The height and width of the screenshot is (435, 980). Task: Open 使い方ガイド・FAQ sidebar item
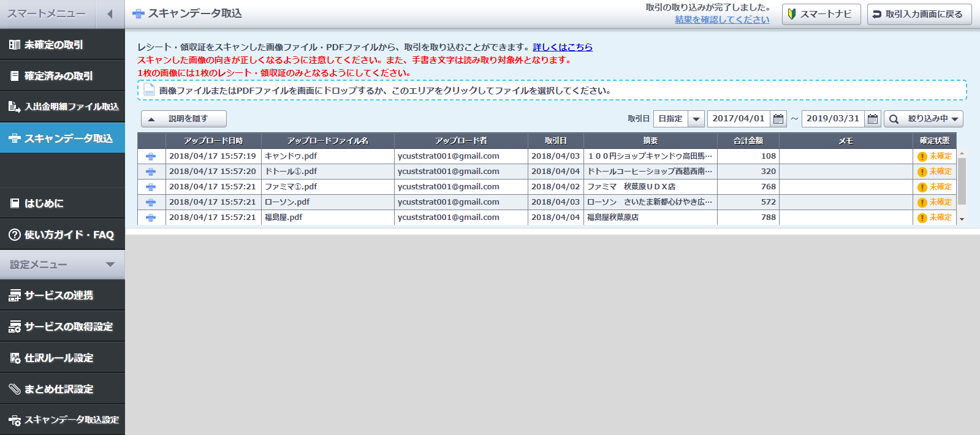tap(63, 235)
